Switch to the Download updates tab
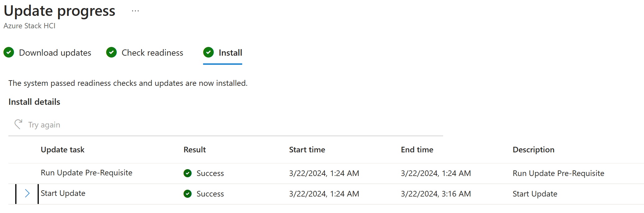 pyautogui.click(x=47, y=53)
